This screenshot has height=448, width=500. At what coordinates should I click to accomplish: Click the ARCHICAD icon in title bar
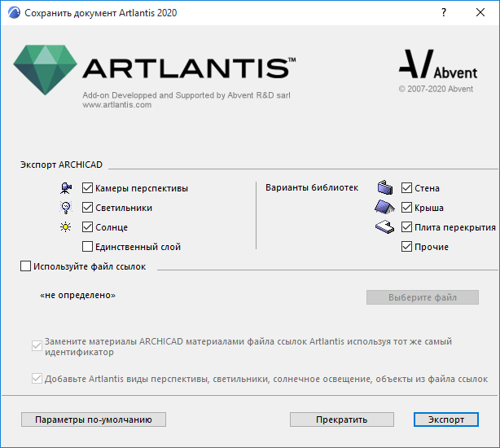[x=14, y=12]
